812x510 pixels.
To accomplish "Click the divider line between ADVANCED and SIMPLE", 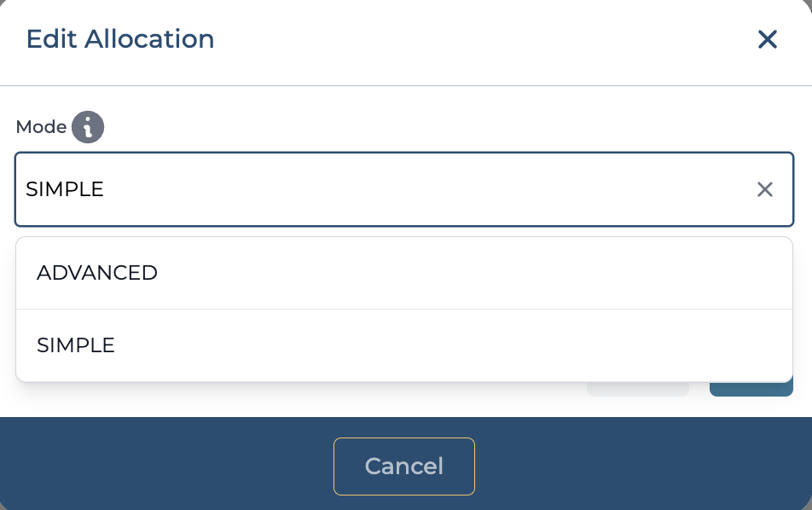I will [403, 309].
